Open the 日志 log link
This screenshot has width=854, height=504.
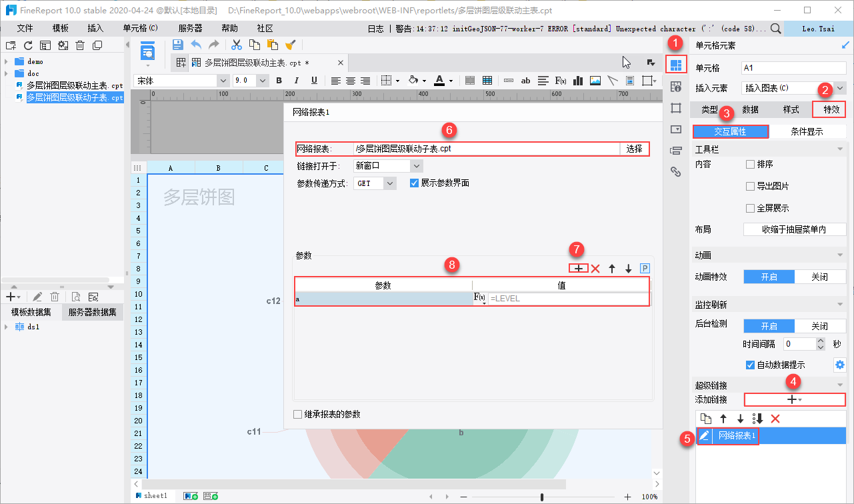pyautogui.click(x=376, y=29)
